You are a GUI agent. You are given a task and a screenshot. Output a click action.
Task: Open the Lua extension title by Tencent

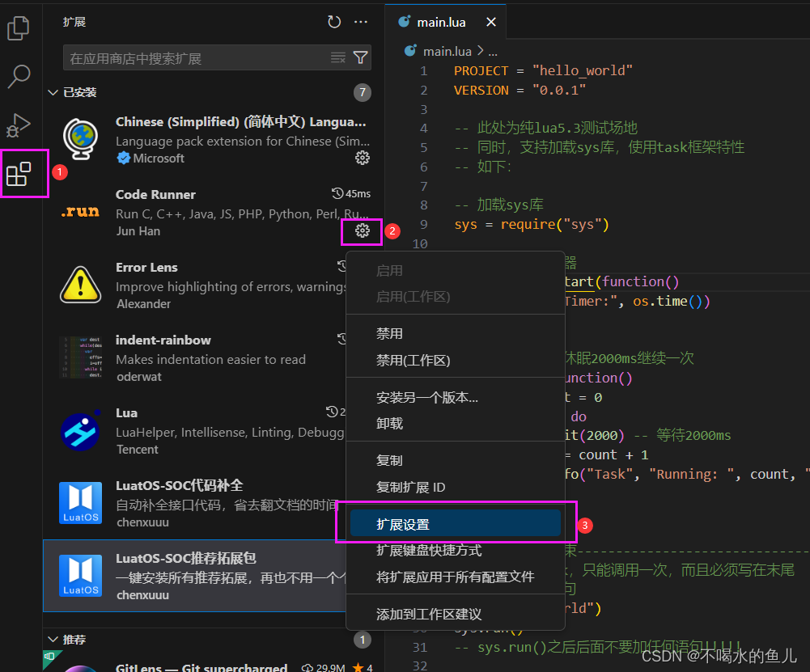(x=126, y=413)
